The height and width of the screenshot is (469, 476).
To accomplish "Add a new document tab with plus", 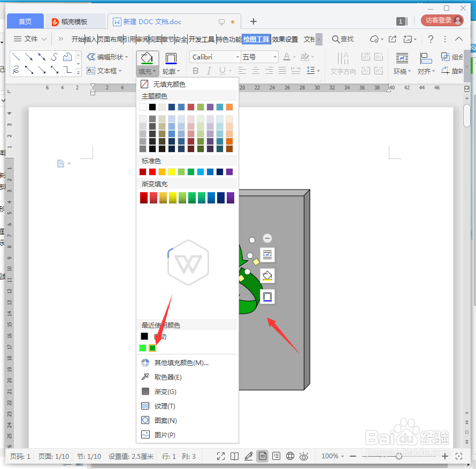I will pyautogui.click(x=254, y=21).
